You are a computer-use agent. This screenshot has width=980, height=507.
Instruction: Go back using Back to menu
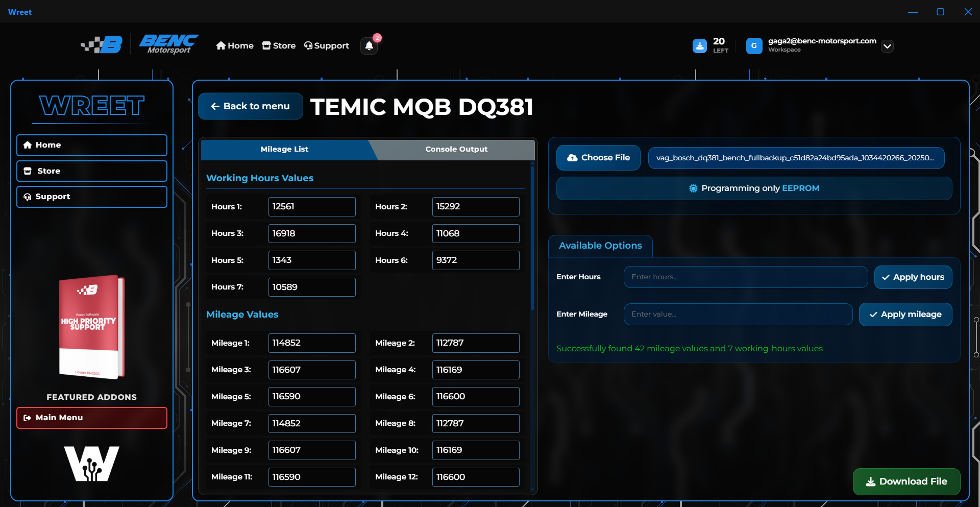point(251,106)
